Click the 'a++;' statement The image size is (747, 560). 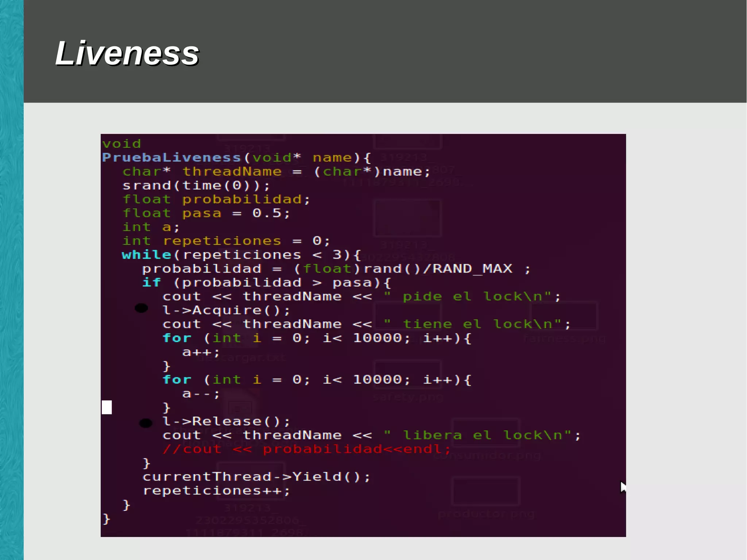click(201, 352)
